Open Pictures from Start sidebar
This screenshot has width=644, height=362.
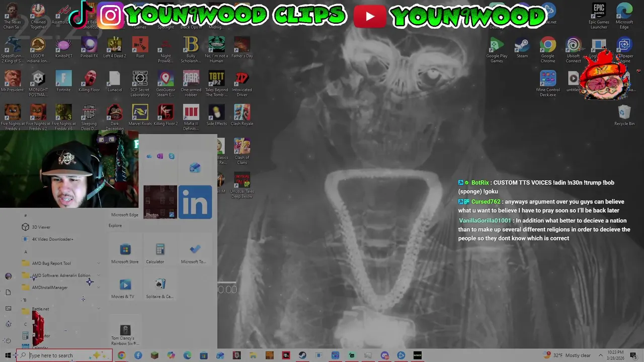pos(8,308)
